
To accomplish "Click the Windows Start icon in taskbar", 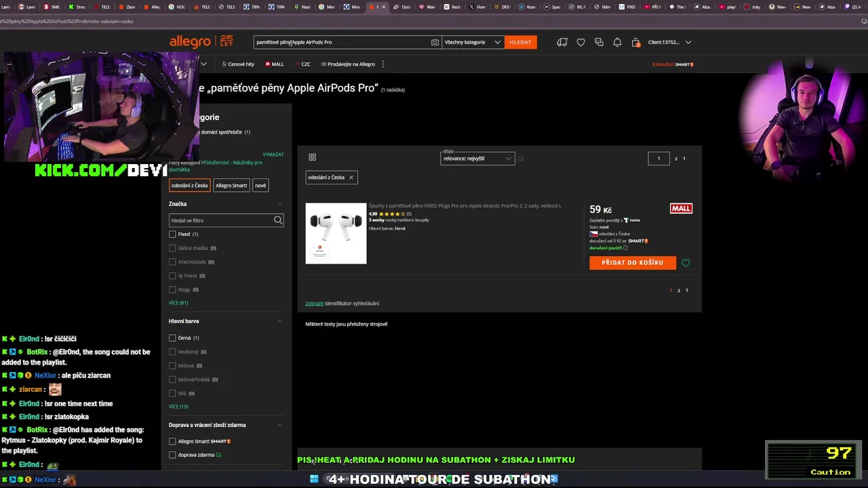I will click(314, 479).
